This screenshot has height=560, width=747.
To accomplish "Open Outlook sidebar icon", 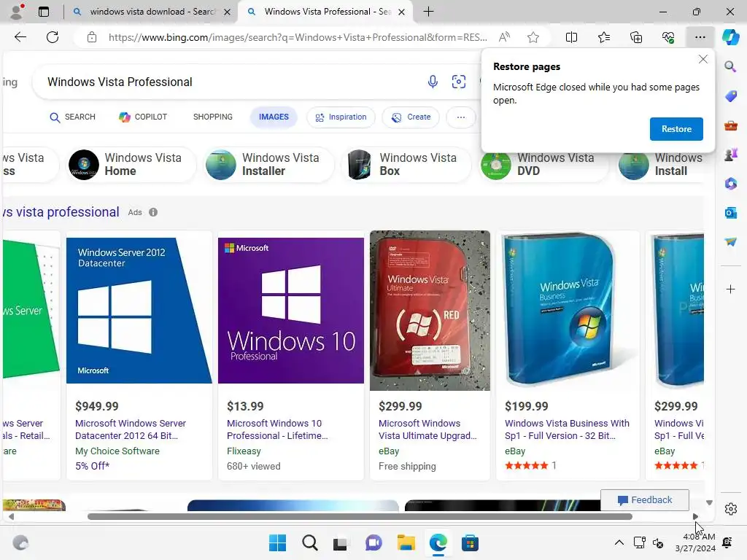I will (730, 213).
